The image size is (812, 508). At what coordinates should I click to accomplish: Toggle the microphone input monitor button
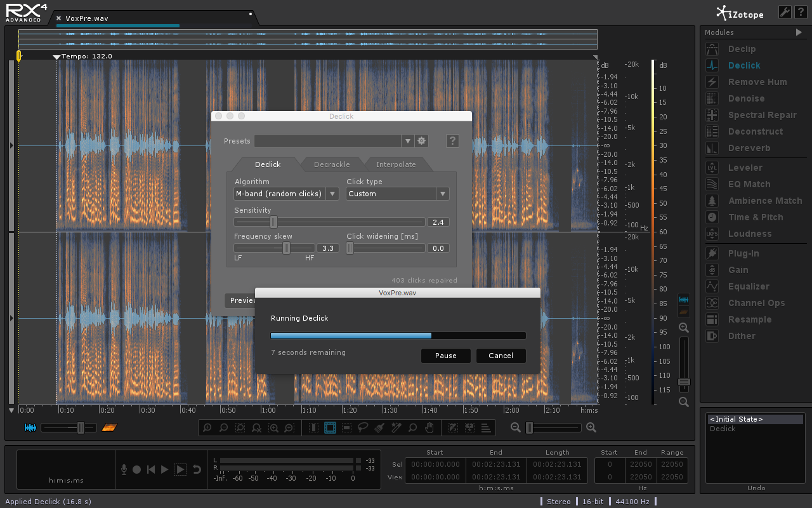click(124, 469)
